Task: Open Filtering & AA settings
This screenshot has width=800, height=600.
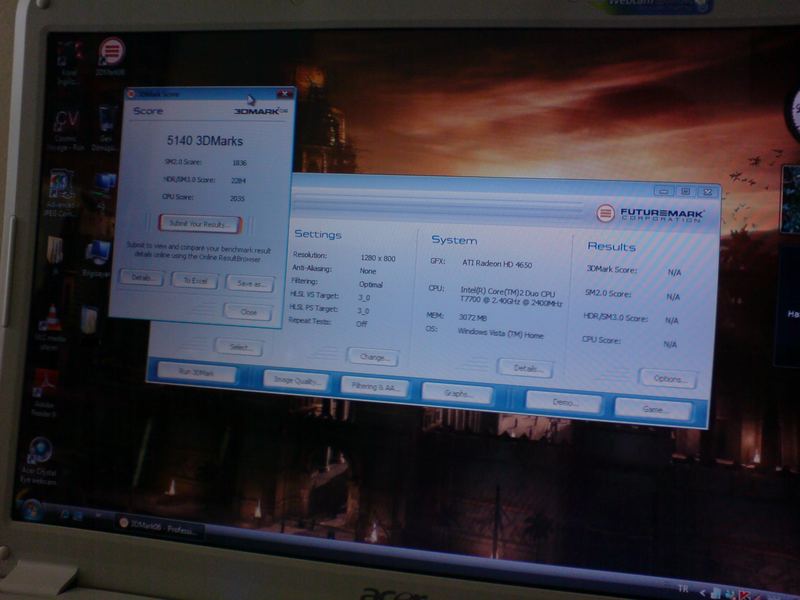Action: tap(375, 387)
